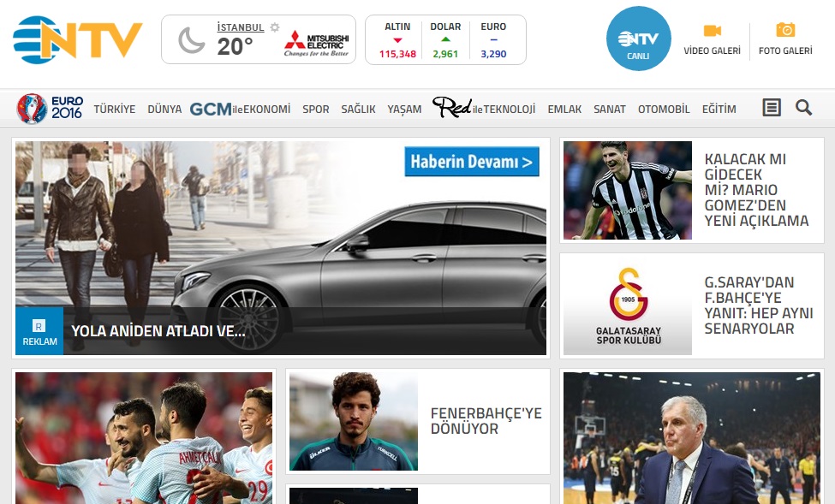Viewport: 835px width, 504px height.
Task: Open NTV Canlı live broadcast circle
Action: pyautogui.click(x=639, y=39)
